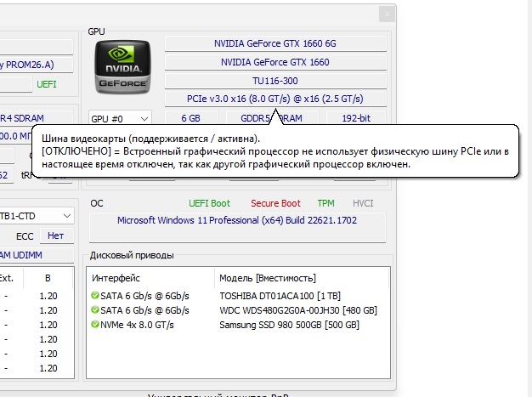Click the NVIDIA GeForce GTX 1660 6G field
The height and width of the screenshot is (397, 532).
275,43
